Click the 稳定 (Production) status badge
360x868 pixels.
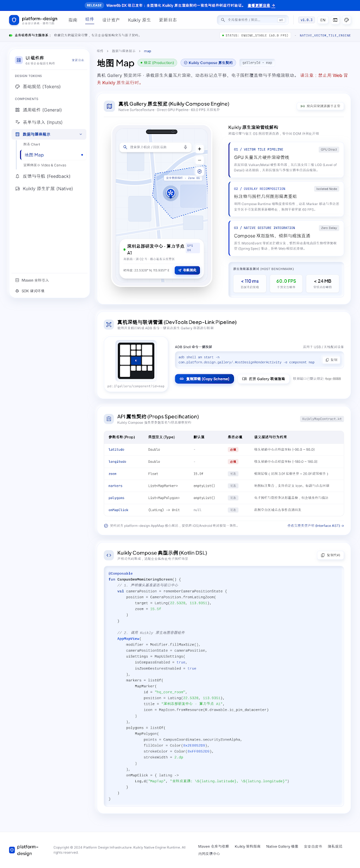pos(157,63)
